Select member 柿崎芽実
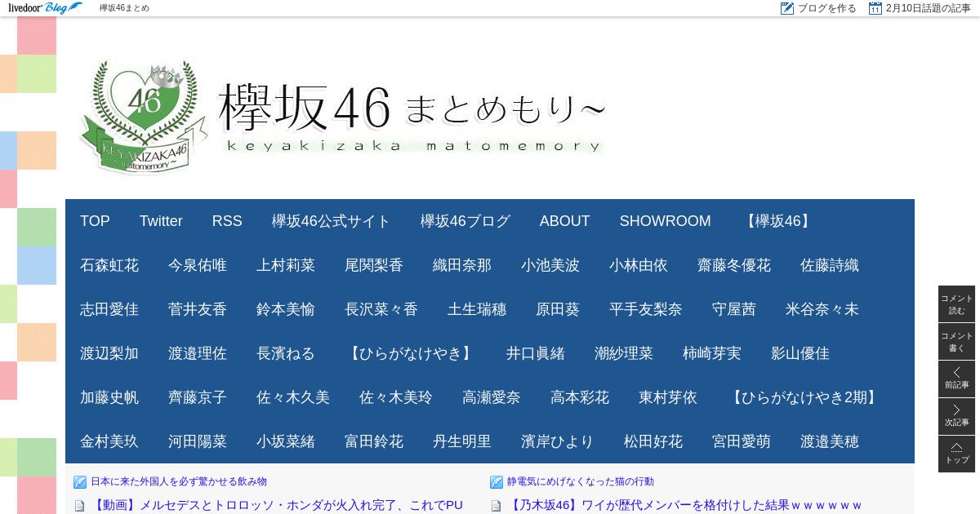 712,353
